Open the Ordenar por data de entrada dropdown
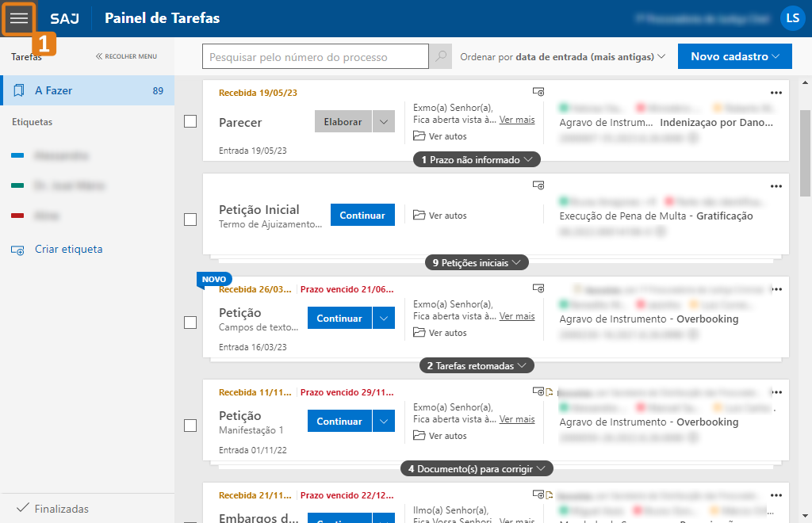Image resolution: width=812 pixels, height=523 pixels. pos(563,57)
